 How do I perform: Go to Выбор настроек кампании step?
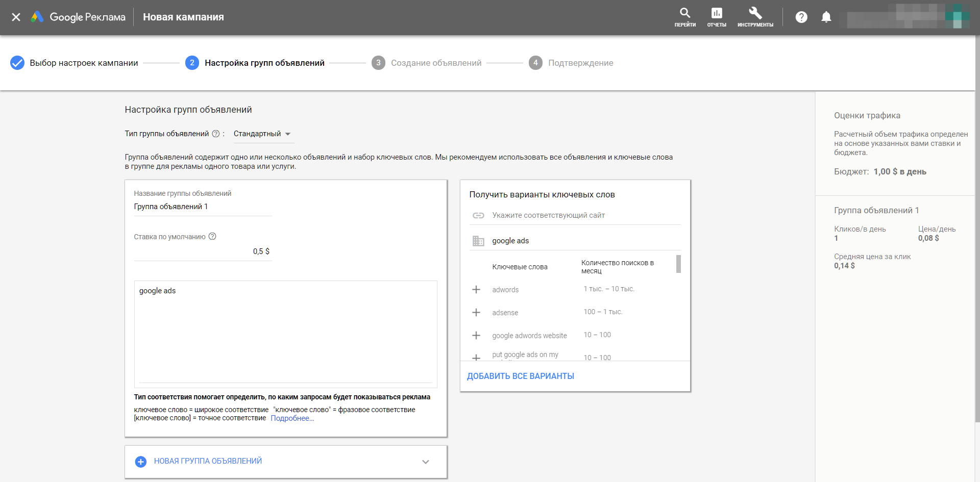[84, 63]
